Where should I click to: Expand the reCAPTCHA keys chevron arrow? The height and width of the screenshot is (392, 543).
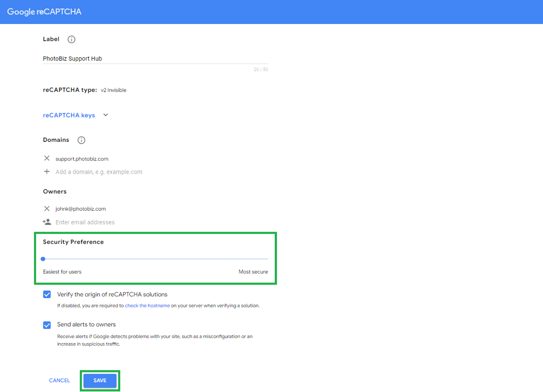tap(106, 115)
